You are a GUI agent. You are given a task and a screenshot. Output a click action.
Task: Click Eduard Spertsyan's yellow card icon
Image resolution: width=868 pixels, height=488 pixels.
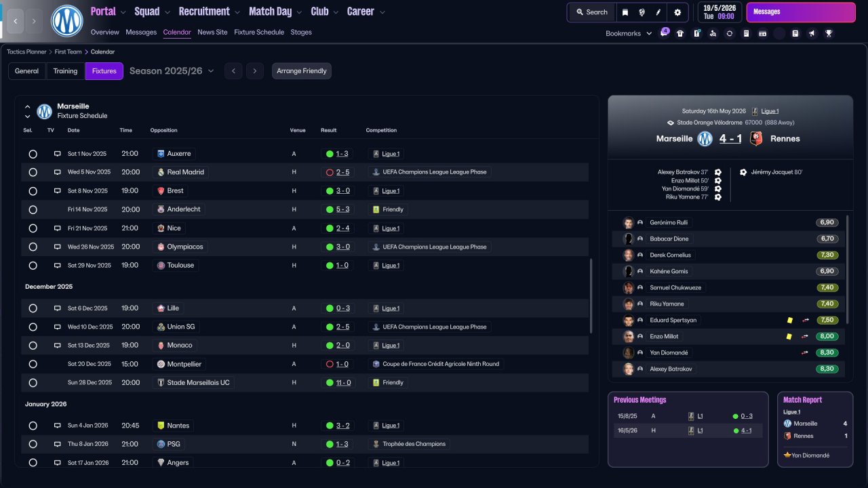pyautogui.click(x=789, y=320)
